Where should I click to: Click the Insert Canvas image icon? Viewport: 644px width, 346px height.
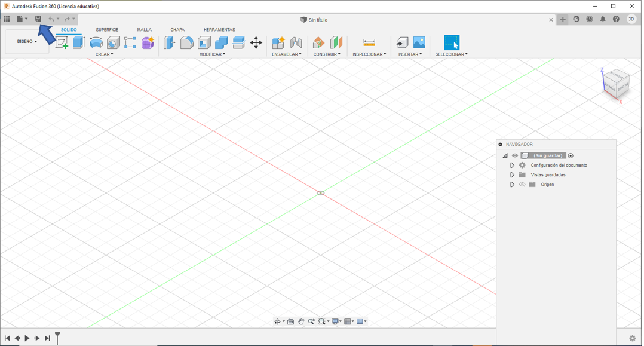pos(419,42)
